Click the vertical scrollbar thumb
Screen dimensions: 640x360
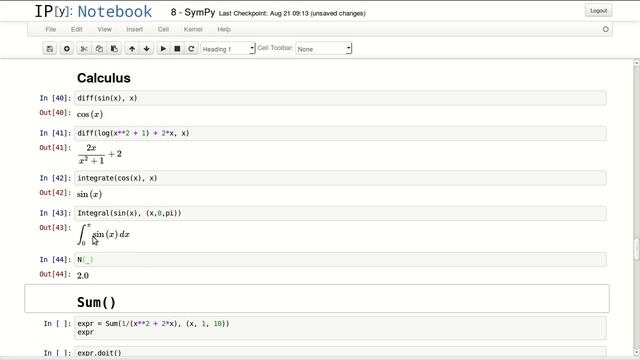click(636, 249)
